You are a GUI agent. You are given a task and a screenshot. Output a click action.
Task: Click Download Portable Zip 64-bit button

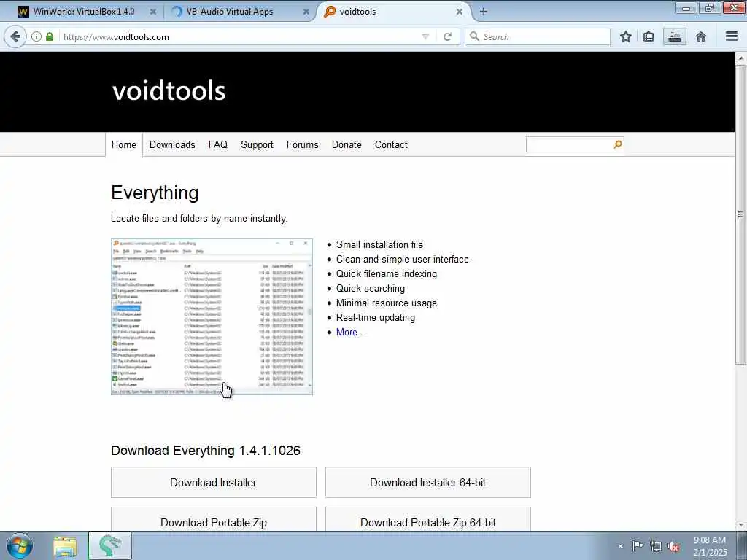427,519
